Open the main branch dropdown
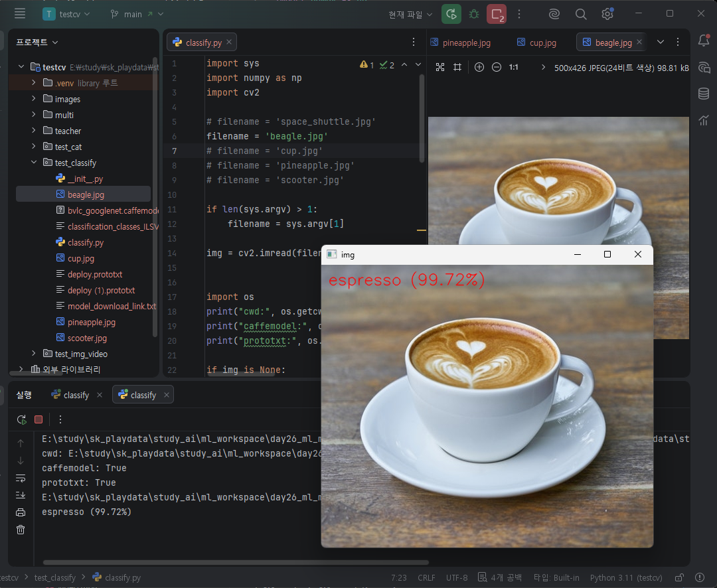 137,14
